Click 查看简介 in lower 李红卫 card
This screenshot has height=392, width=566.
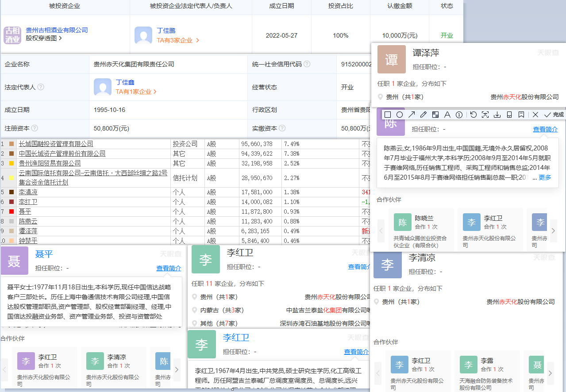(357, 352)
